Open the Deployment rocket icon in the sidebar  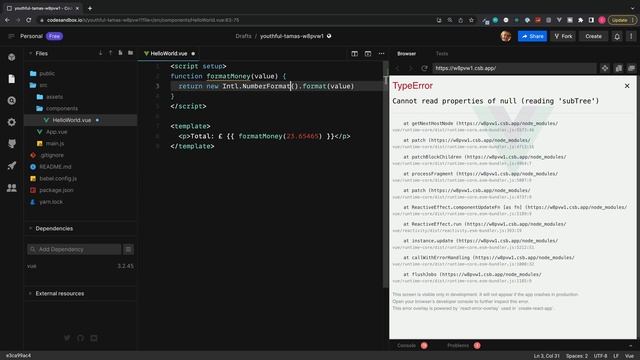(11, 166)
